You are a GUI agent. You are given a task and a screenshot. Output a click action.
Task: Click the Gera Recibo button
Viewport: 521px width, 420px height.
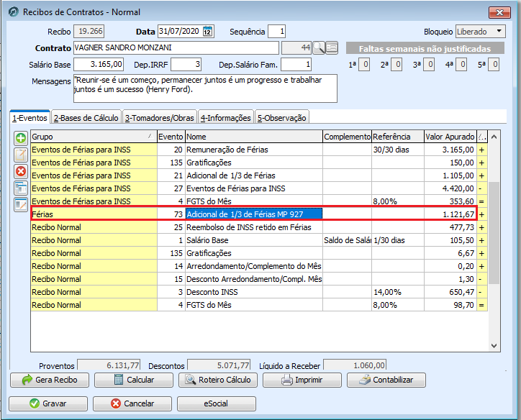coord(50,380)
